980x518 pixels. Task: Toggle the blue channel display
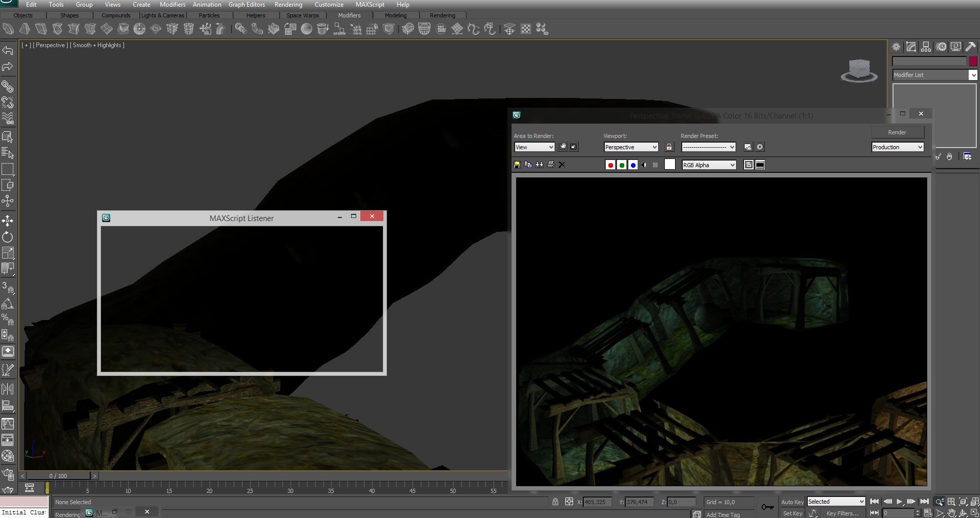(x=633, y=165)
